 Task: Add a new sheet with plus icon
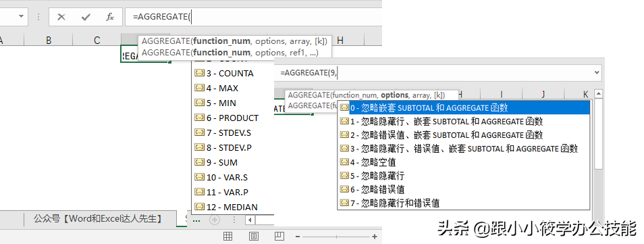215,220
